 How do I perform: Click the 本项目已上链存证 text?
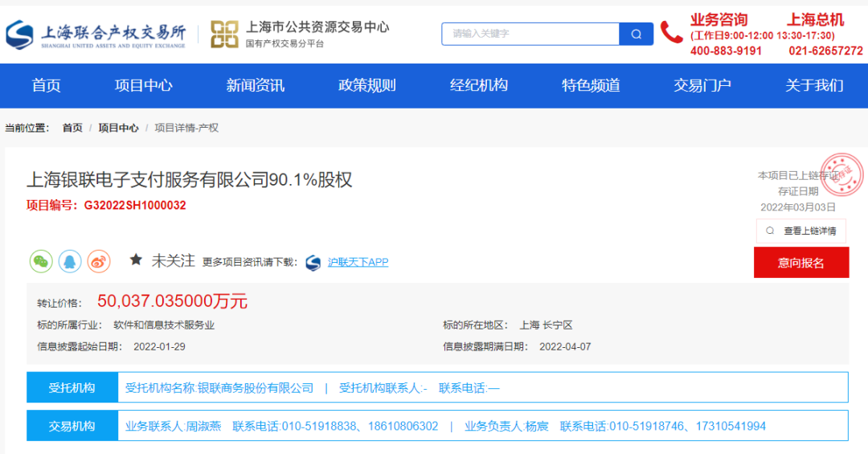[798, 175]
